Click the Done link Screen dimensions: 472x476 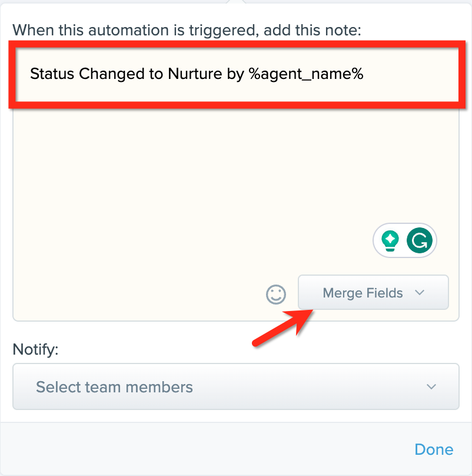pyautogui.click(x=434, y=449)
